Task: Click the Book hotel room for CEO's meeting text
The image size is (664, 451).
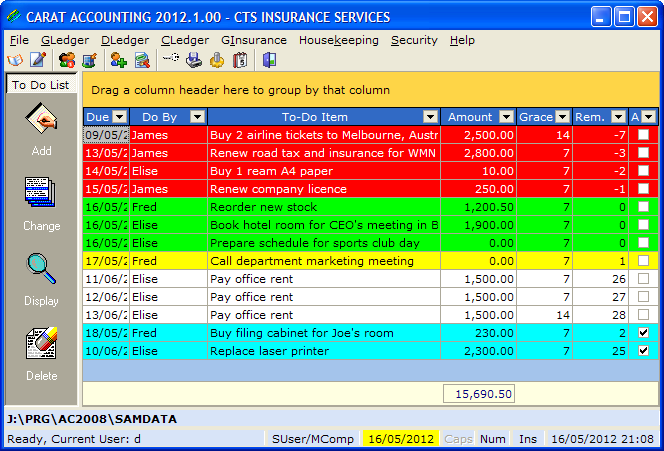Action: coord(324,225)
